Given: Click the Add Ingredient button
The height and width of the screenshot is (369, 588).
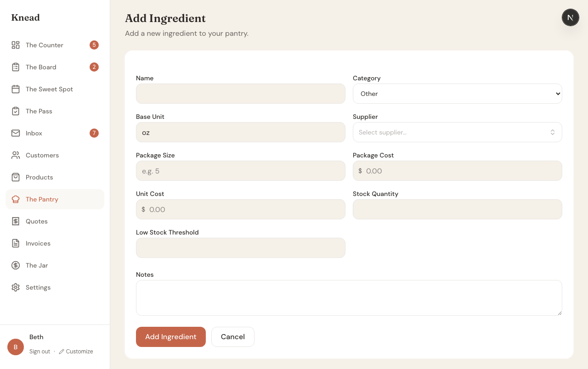Looking at the screenshot, I should (170, 337).
